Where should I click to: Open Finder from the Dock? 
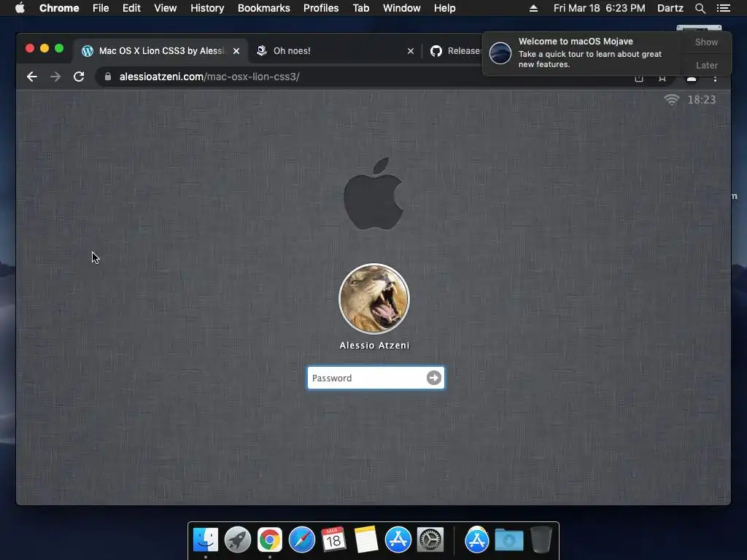tap(206, 540)
